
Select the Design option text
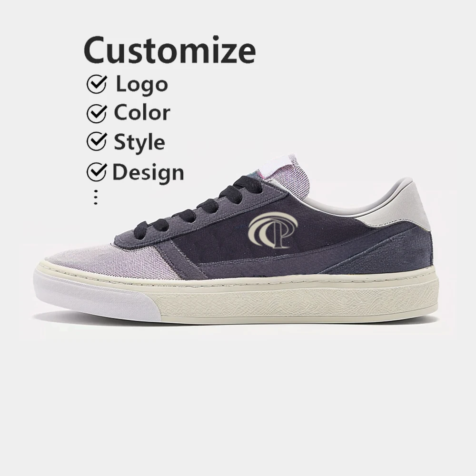(x=148, y=173)
